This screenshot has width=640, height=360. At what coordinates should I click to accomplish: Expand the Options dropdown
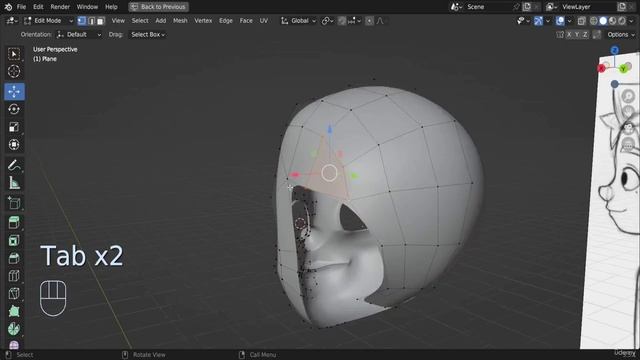[x=620, y=35]
